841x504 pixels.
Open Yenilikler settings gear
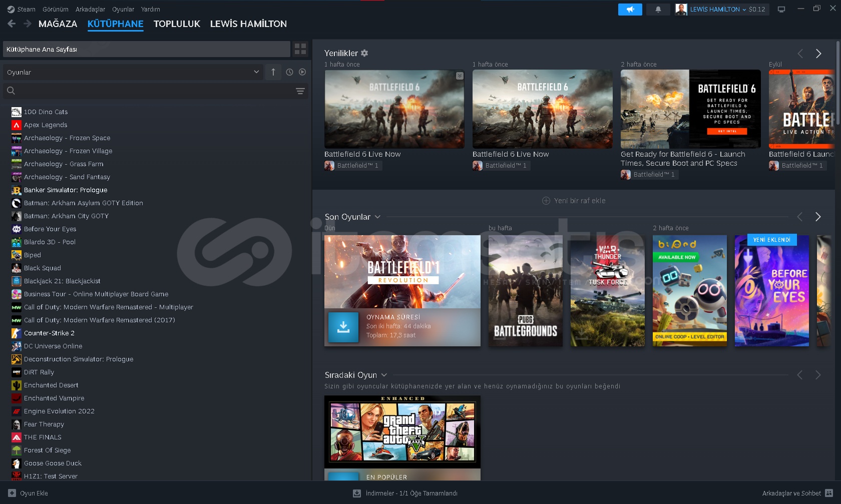pyautogui.click(x=364, y=53)
